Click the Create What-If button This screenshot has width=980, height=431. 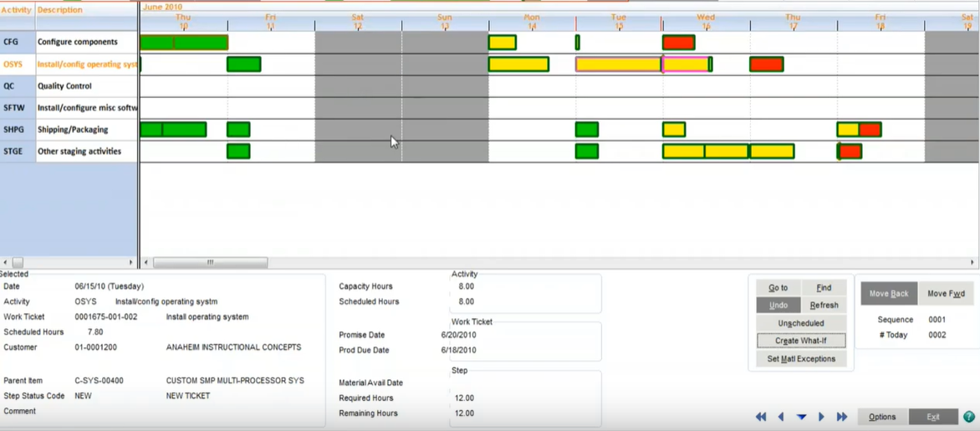(801, 341)
